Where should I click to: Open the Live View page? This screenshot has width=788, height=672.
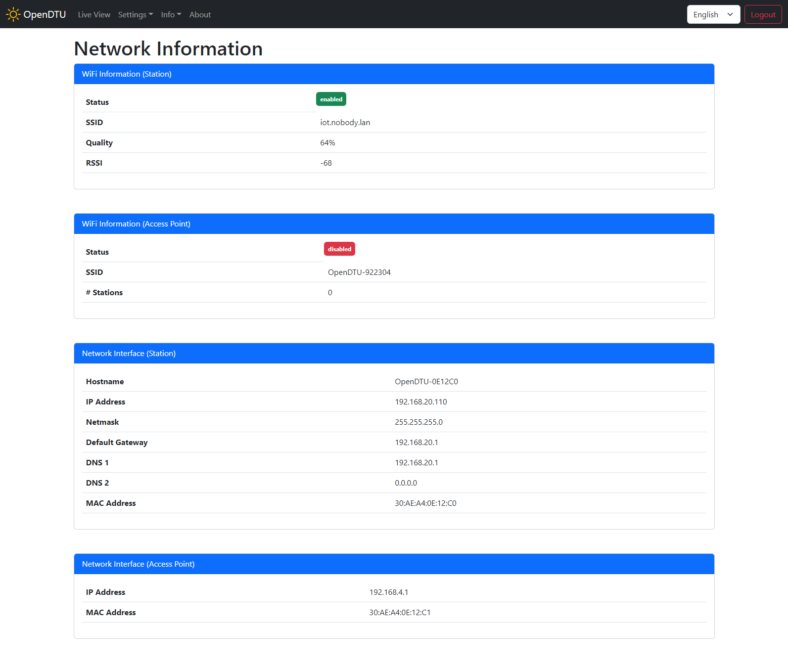pos(94,15)
